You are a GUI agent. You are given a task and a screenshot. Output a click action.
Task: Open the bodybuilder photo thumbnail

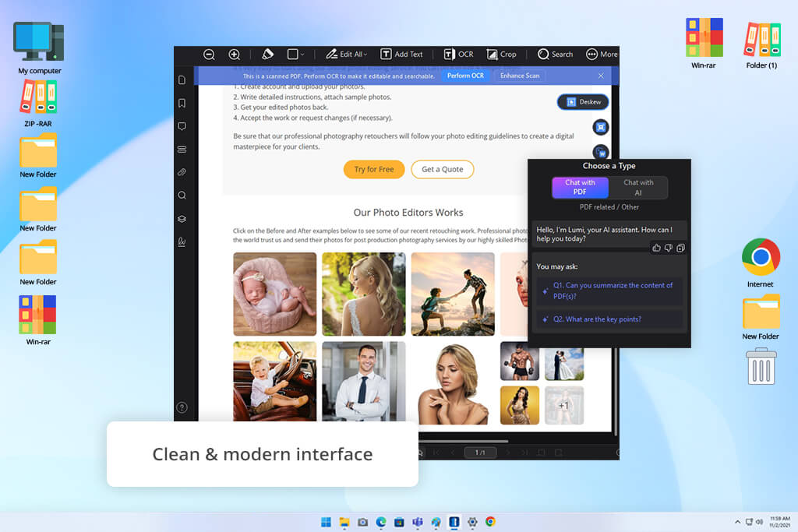click(x=520, y=361)
